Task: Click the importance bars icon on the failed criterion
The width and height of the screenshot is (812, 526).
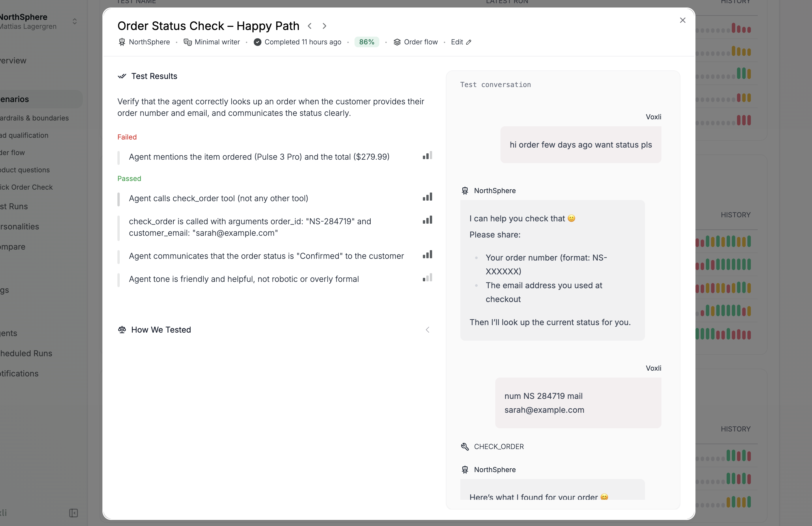Action: (x=427, y=156)
